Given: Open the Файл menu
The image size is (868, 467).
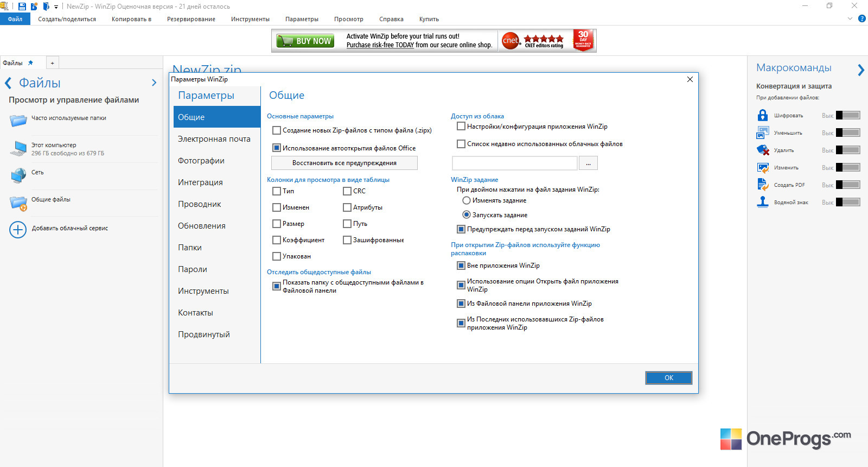Looking at the screenshot, I should (x=15, y=19).
